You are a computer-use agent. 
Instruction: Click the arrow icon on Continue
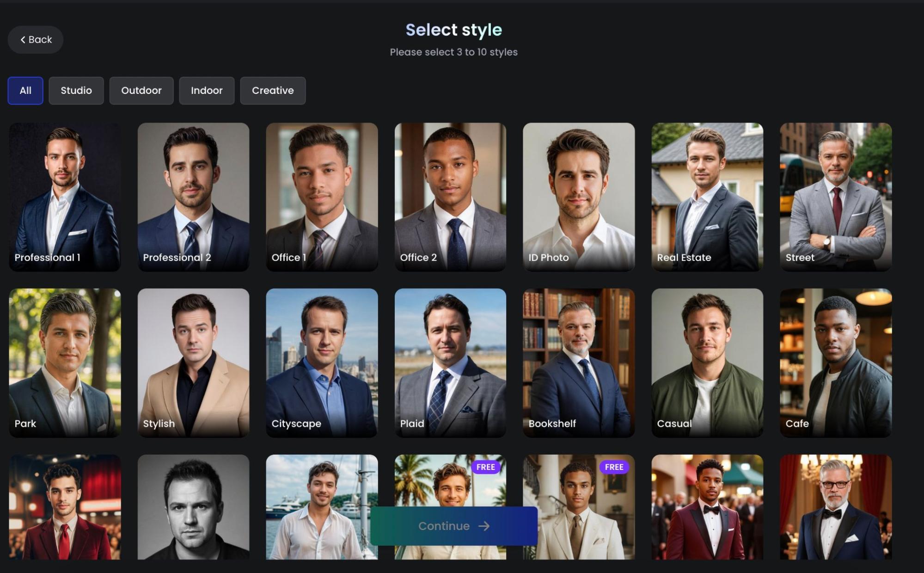484,526
